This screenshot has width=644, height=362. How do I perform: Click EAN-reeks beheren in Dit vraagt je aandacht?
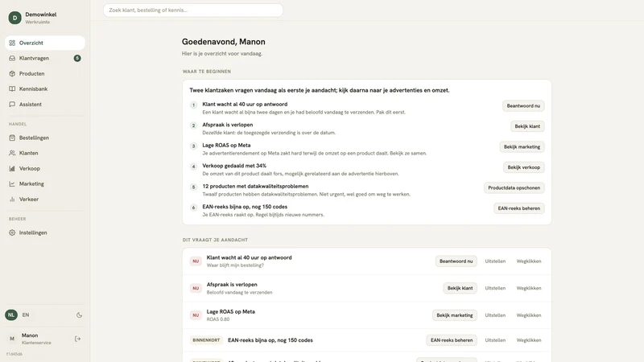pyautogui.click(x=452, y=340)
